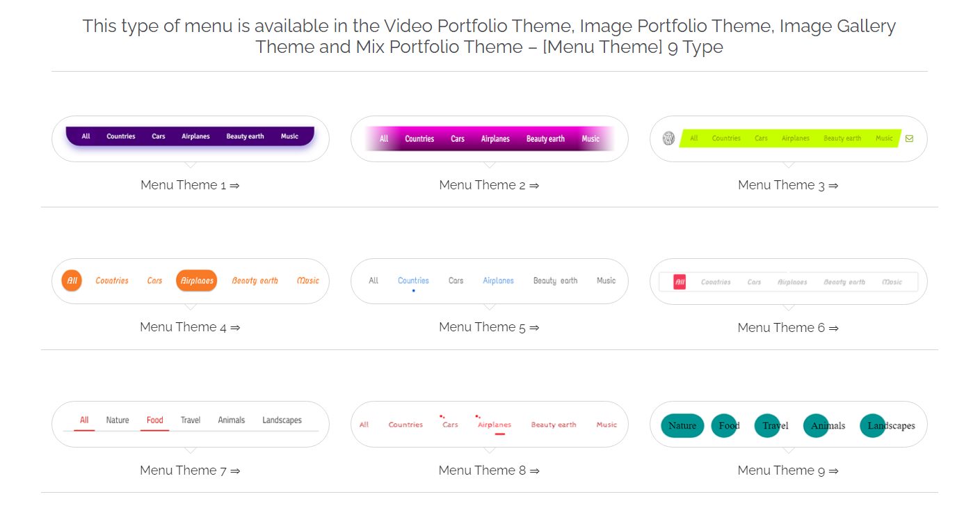Select blue 'Airplanes' in Menu Theme 5 preview
Image resolution: width=980 pixels, height=522 pixels.
pyautogui.click(x=498, y=280)
